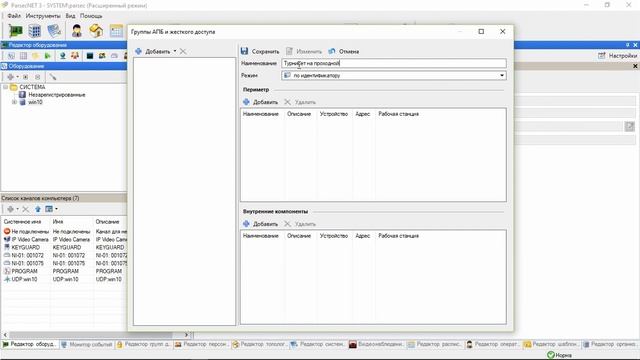640x360 pixels.
Task: Open the Инструменты menu
Action: pyautogui.click(x=43, y=16)
